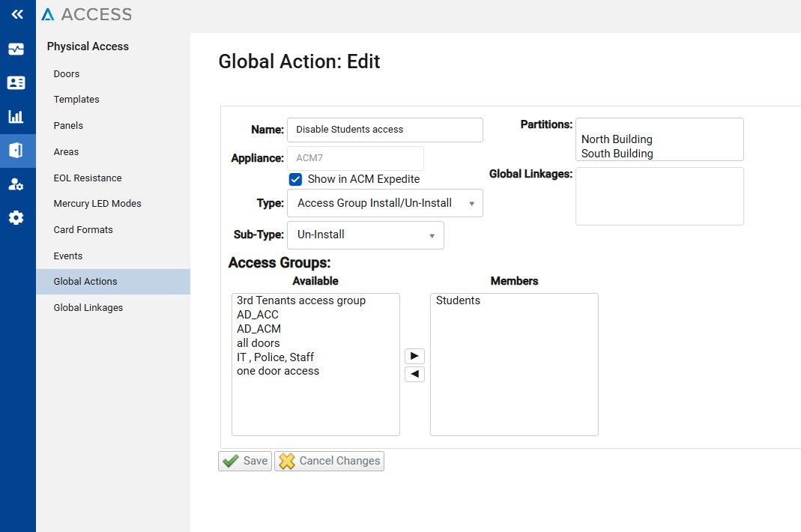Image resolution: width=801 pixels, height=532 pixels.
Task: Open the Monitor activity icon
Action: (16, 49)
